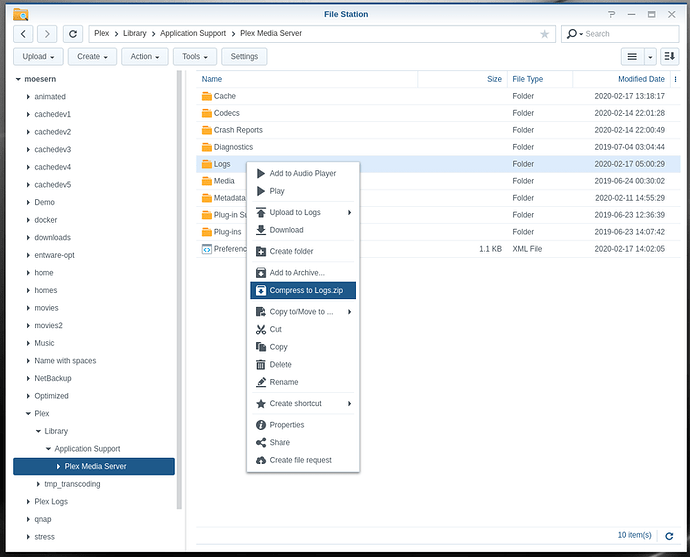Select the movies2 folder in tree
This screenshot has width=690, height=557.
tap(48, 326)
